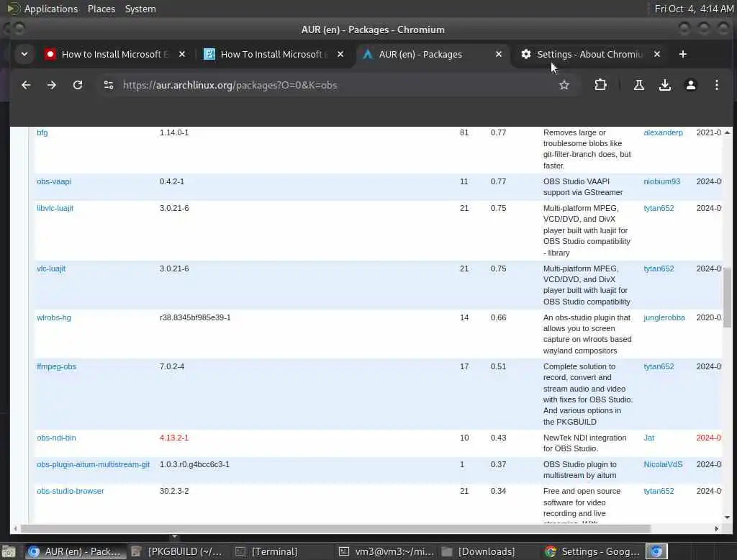
Task: Open the bfg package link
Action: pyautogui.click(x=42, y=132)
